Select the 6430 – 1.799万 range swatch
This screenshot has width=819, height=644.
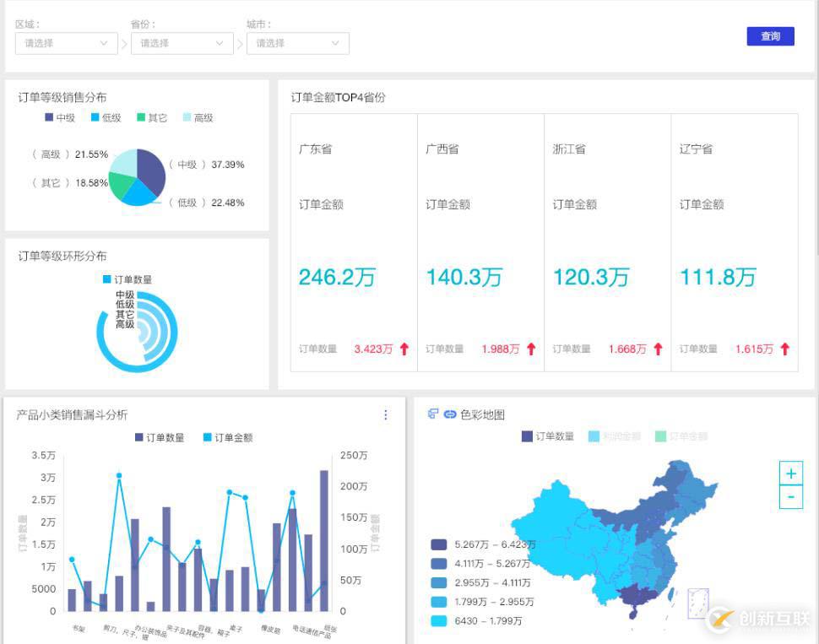tap(439, 621)
